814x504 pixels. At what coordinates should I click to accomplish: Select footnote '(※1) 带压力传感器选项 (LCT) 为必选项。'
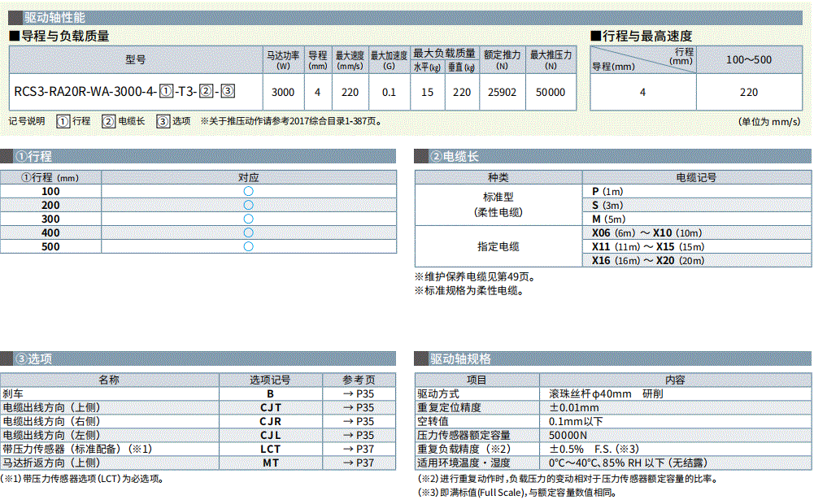(83, 479)
